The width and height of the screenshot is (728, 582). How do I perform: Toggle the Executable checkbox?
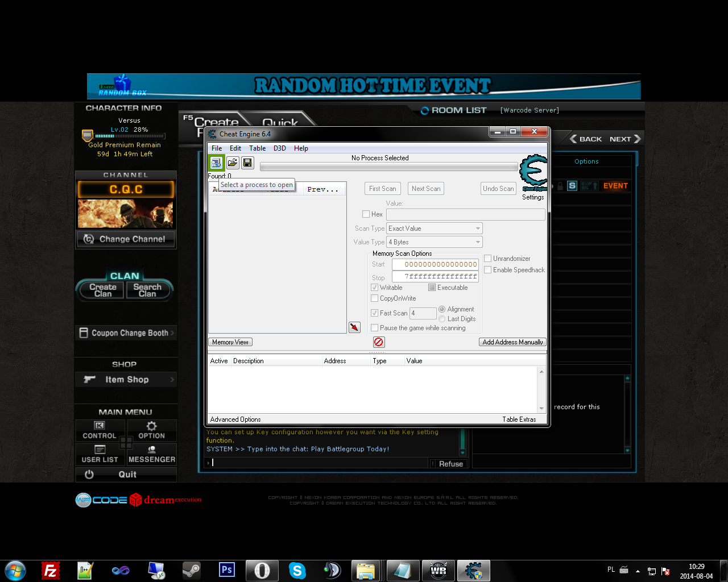(432, 288)
